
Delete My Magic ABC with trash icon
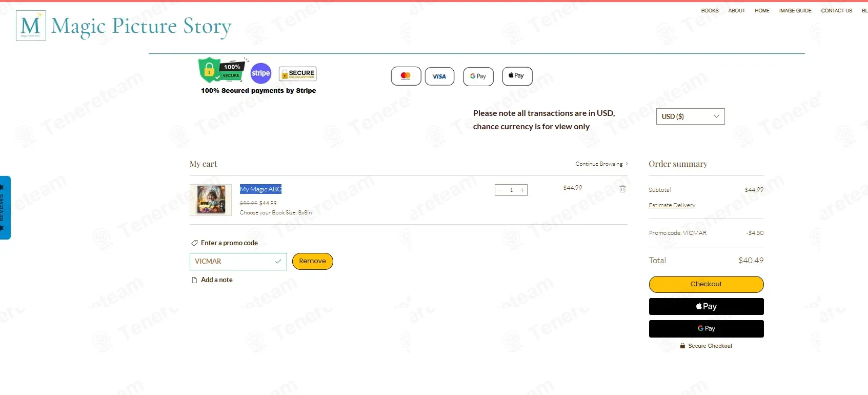(622, 189)
